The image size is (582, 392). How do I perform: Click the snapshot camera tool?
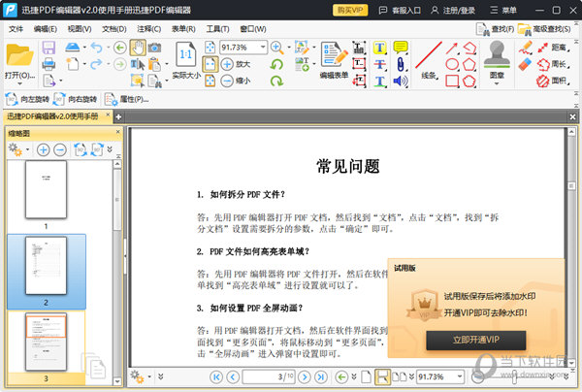click(x=155, y=48)
